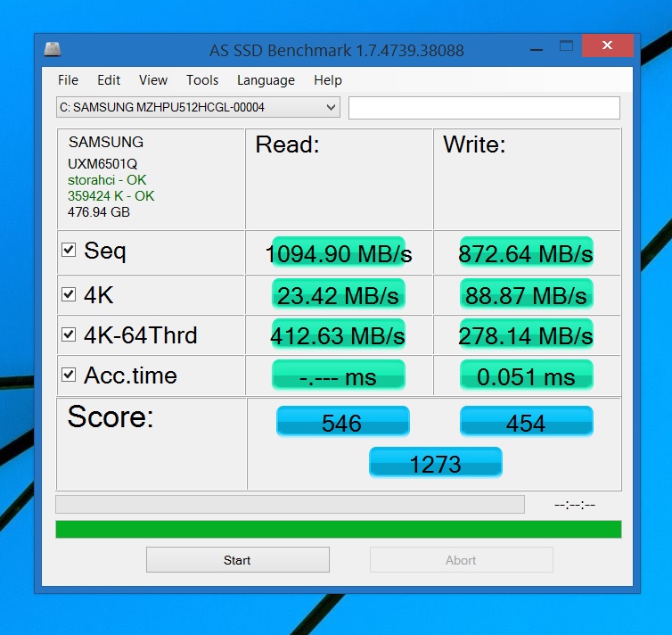Click the read score 546

pyautogui.click(x=343, y=422)
